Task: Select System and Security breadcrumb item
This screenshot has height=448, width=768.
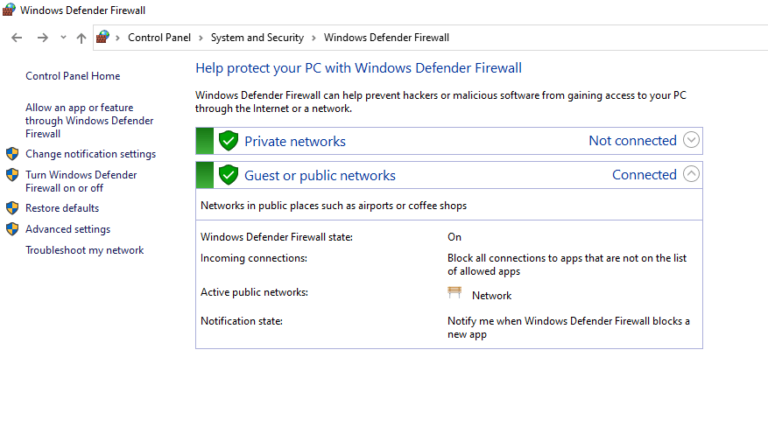Action: 257,38
